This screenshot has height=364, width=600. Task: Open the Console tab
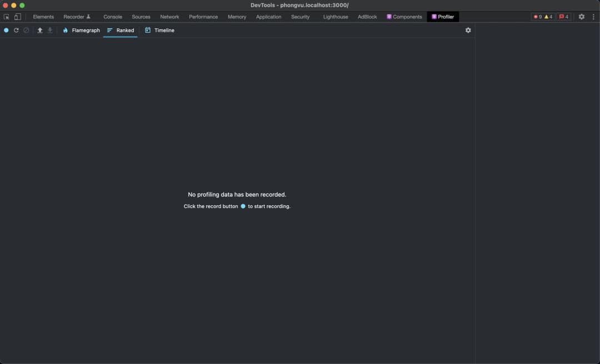pyautogui.click(x=112, y=17)
